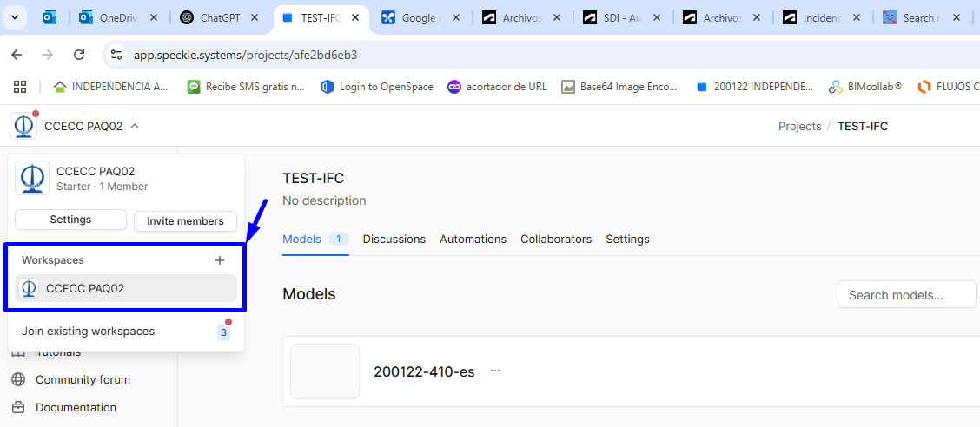Click the workspace Settings button
Screen dimensions: 980x427
70,220
